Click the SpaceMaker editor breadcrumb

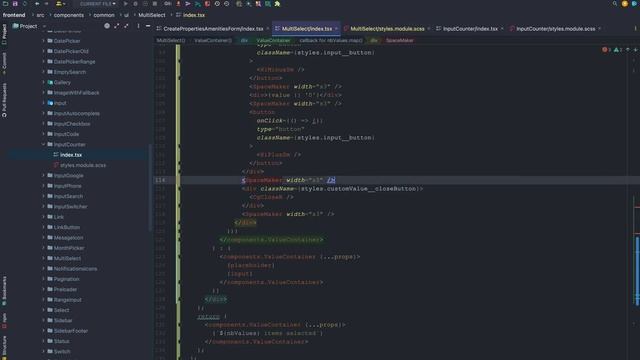click(400, 40)
